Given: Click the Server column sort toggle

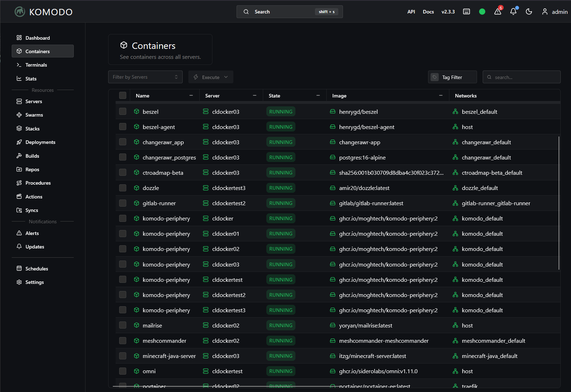Looking at the screenshot, I should coord(255,96).
